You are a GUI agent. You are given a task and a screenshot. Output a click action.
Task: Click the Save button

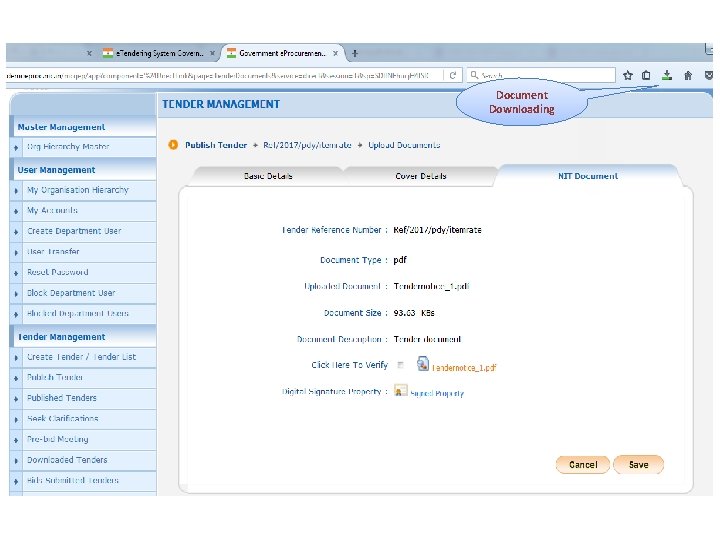(638, 465)
